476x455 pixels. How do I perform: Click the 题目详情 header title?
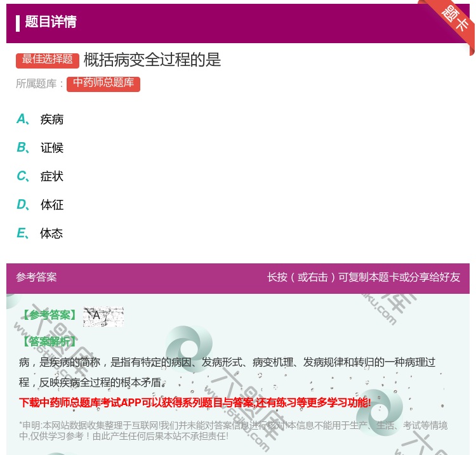(x=51, y=22)
